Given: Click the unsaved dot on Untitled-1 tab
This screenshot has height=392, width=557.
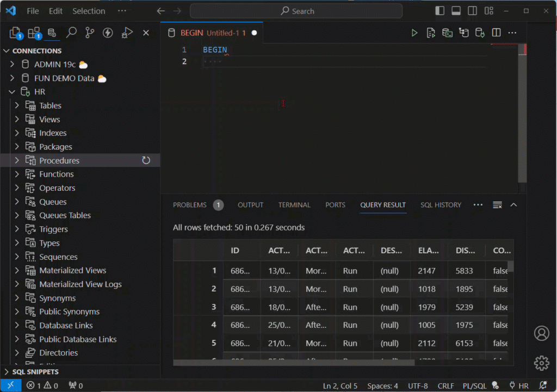Looking at the screenshot, I should [255, 33].
